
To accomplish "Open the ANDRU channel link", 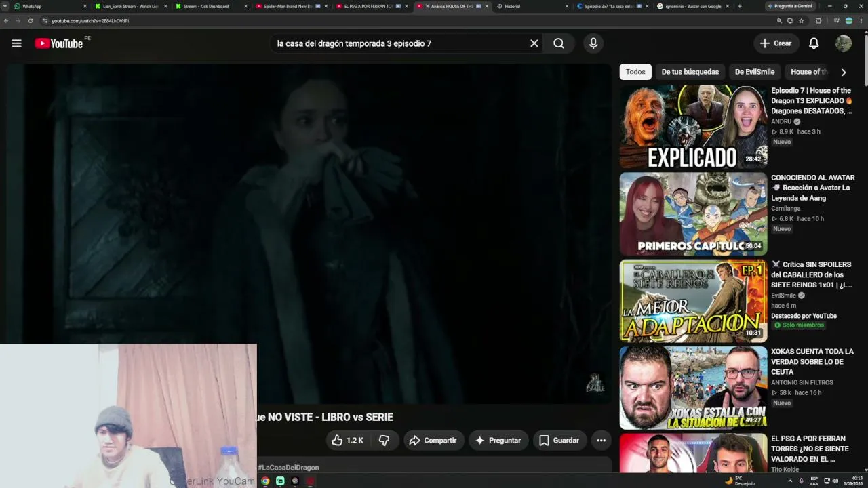I will 781,122.
